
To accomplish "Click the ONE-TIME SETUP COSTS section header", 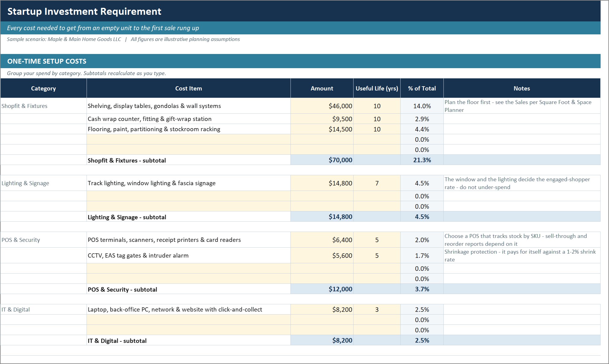I will pyautogui.click(x=300, y=61).
